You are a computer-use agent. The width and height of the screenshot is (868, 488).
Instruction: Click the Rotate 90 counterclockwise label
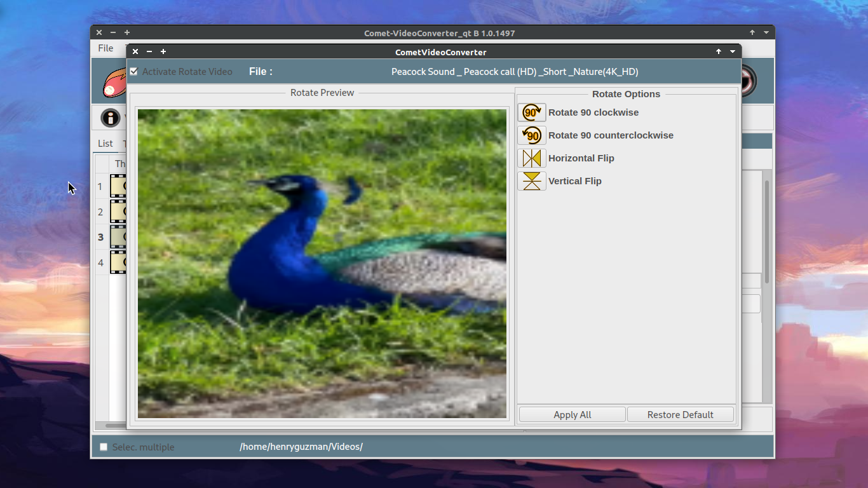pos(611,135)
